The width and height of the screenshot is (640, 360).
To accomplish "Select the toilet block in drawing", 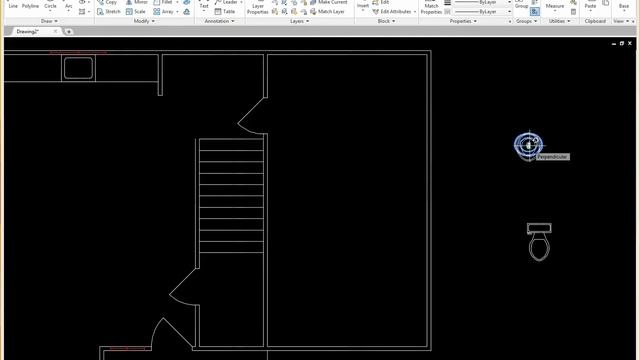I will [539, 242].
